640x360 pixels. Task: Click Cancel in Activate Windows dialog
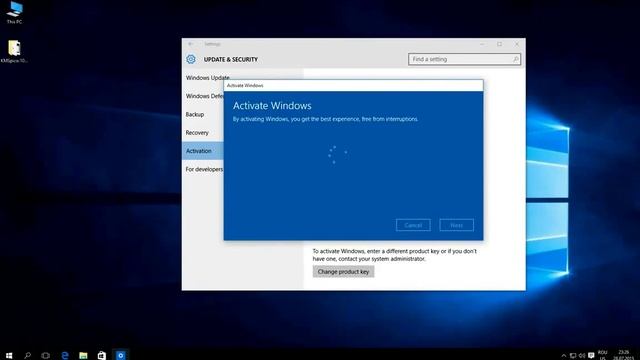coord(413,225)
